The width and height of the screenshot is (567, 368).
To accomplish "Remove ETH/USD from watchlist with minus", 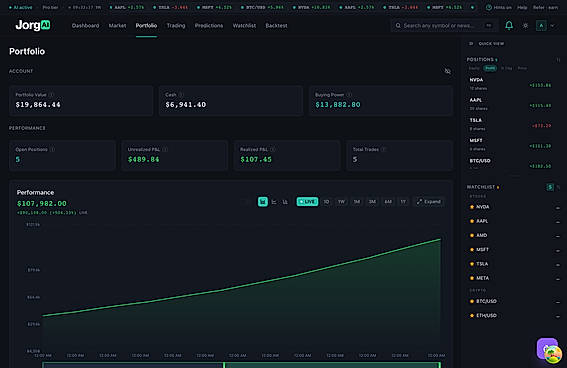I will [x=558, y=316].
